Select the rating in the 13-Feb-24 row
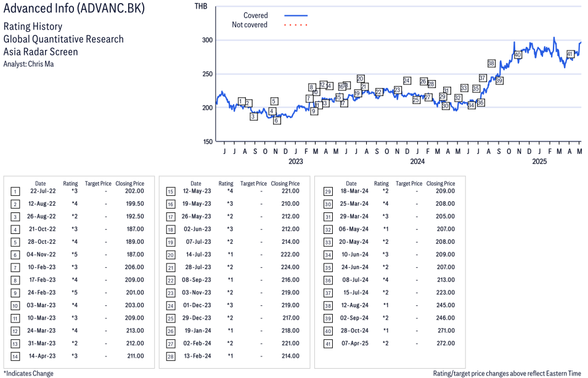 231,356
